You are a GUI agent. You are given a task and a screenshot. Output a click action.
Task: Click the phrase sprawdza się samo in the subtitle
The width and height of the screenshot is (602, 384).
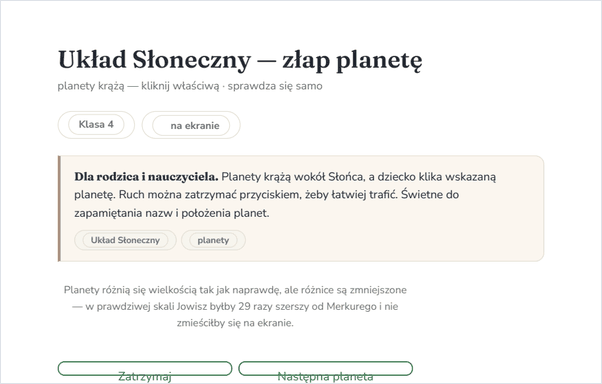275,86
